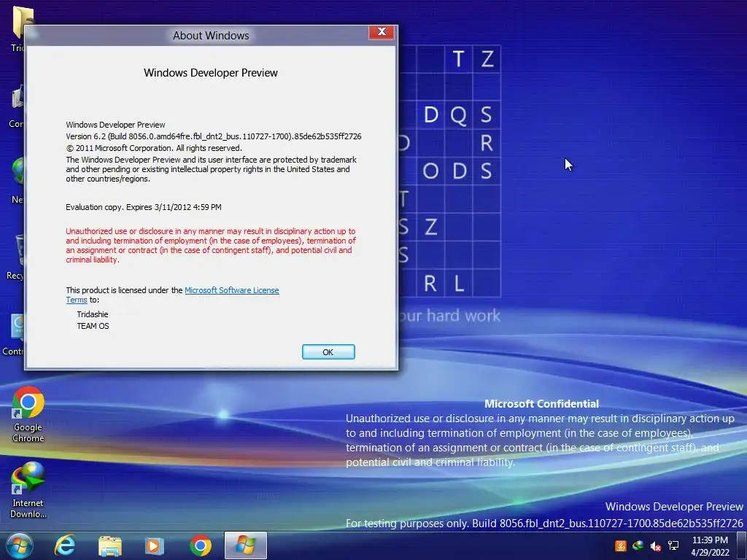Launch Internet Explorer from taskbar
This screenshot has height=560, width=747.
tap(65, 545)
